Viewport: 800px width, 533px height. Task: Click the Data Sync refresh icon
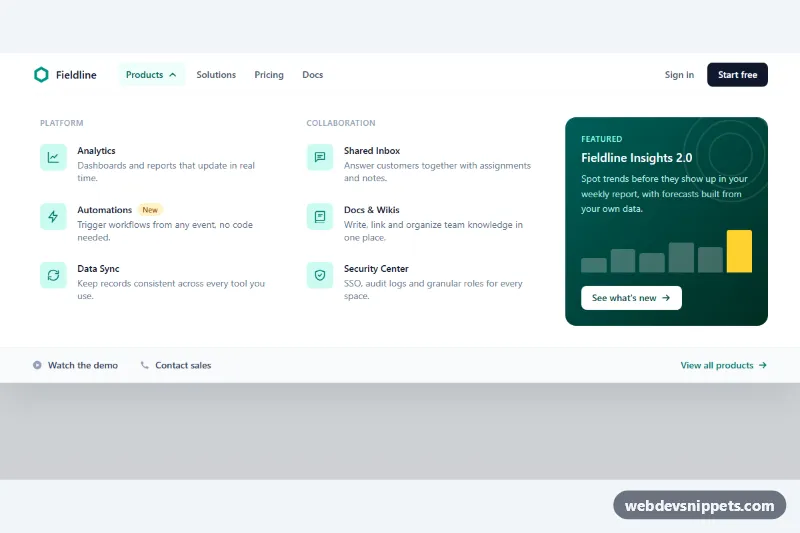point(53,275)
